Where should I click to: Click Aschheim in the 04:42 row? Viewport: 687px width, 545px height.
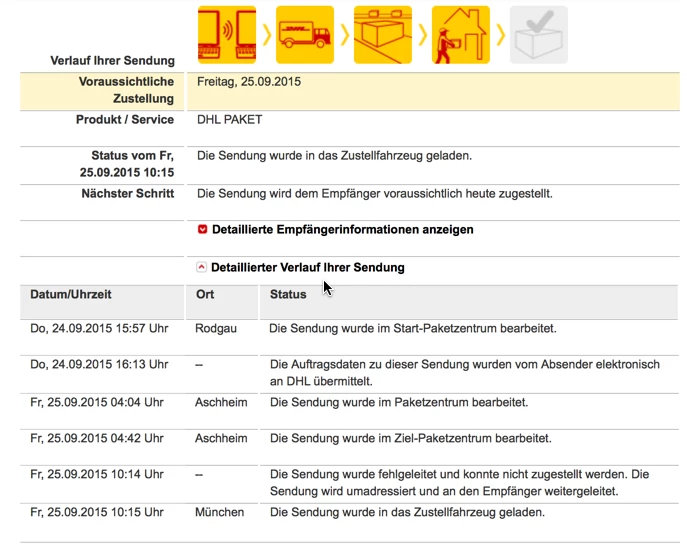pyautogui.click(x=221, y=439)
